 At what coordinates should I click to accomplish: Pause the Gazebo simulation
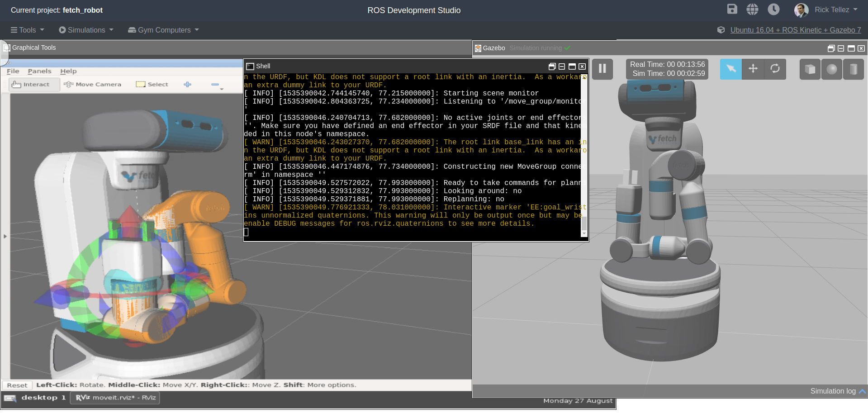pos(602,69)
